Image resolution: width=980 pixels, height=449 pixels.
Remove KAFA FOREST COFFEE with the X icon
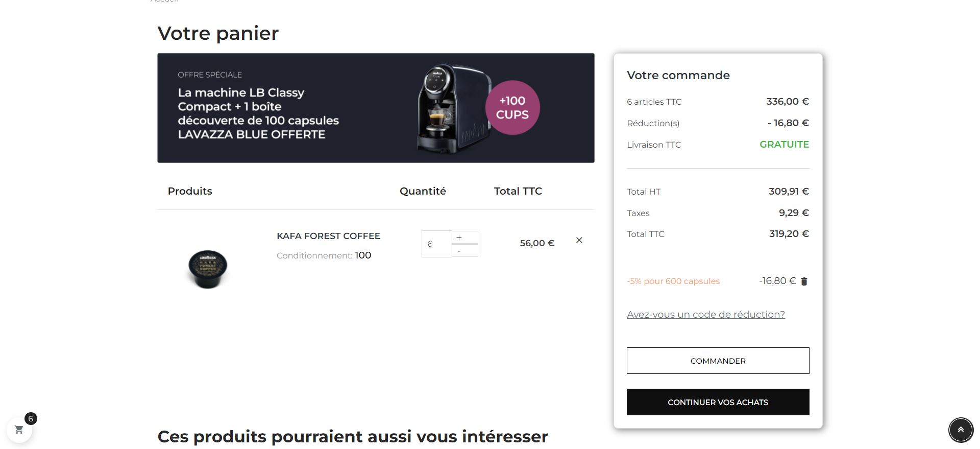(x=579, y=240)
